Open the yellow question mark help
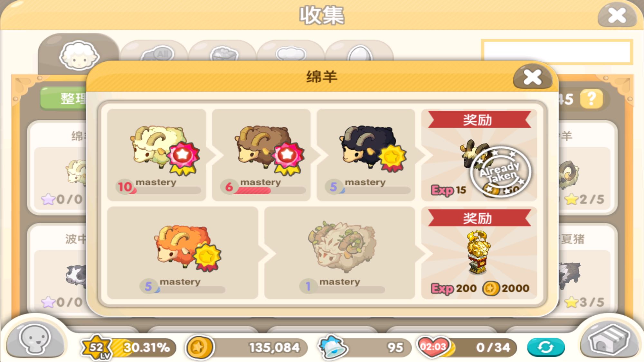Image resolution: width=644 pixels, height=362 pixels. [x=592, y=99]
